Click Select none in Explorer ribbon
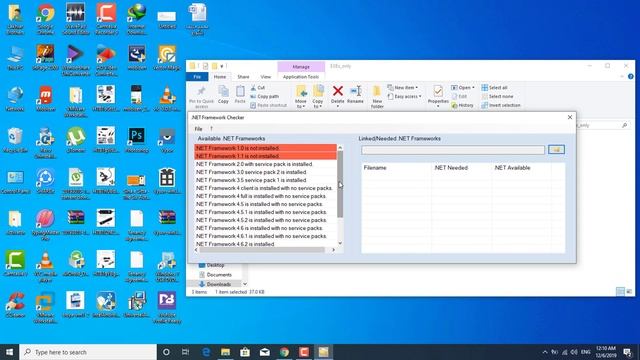 click(497, 97)
